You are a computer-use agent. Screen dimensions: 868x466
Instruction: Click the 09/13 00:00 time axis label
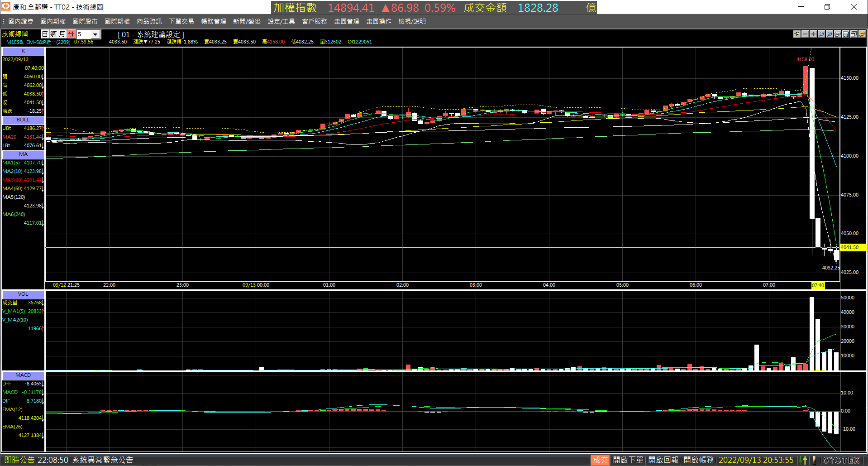[x=256, y=285]
